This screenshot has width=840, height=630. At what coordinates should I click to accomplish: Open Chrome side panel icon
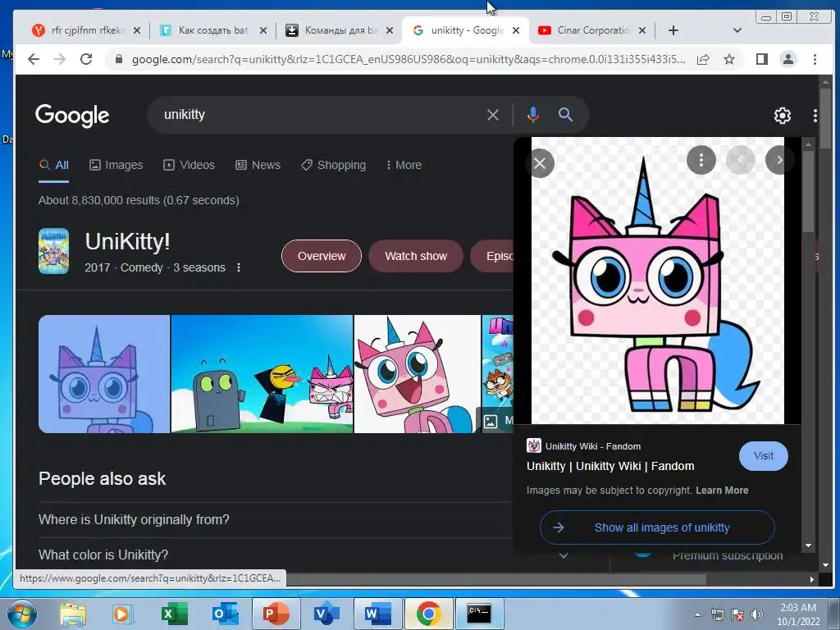tap(762, 59)
